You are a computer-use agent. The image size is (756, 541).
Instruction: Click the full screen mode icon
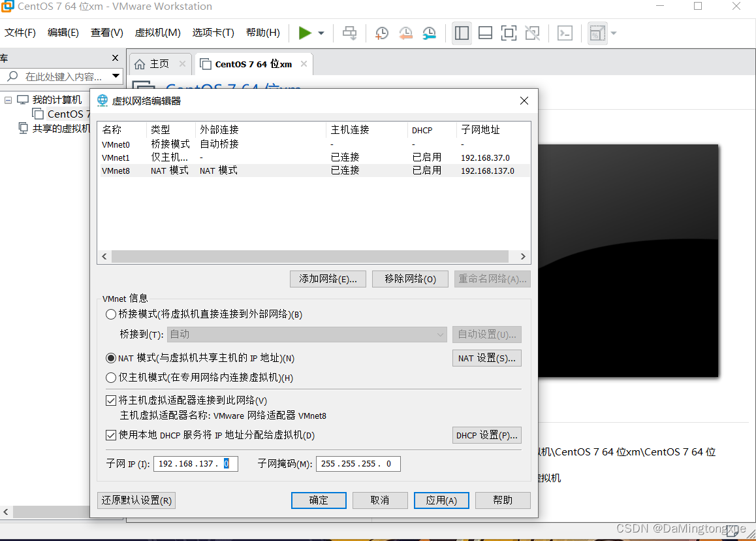(x=509, y=33)
